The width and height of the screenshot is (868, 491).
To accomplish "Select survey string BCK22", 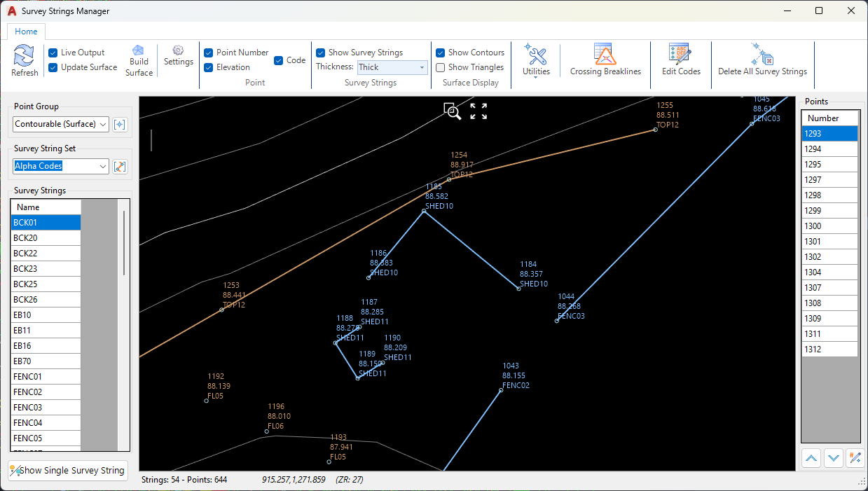I will coord(46,254).
